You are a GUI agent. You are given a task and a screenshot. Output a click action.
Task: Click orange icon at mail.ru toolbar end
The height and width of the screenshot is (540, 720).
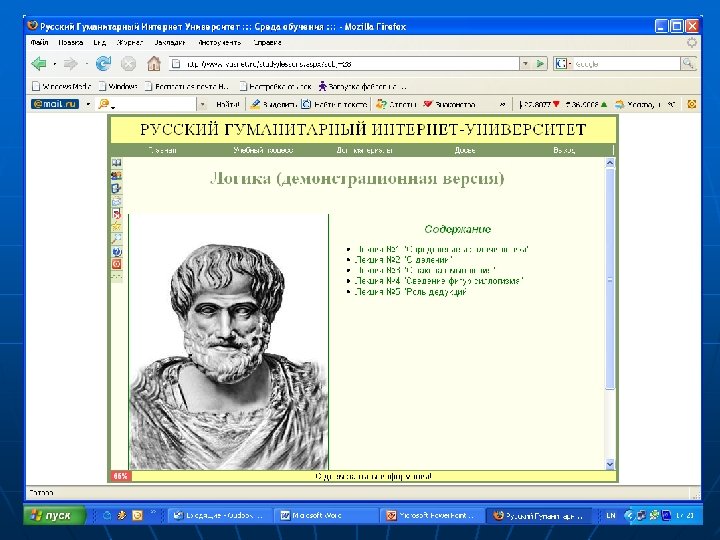(x=692, y=105)
